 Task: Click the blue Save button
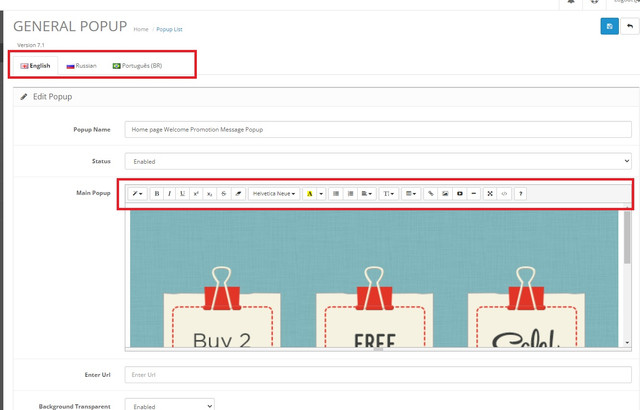coord(609,27)
